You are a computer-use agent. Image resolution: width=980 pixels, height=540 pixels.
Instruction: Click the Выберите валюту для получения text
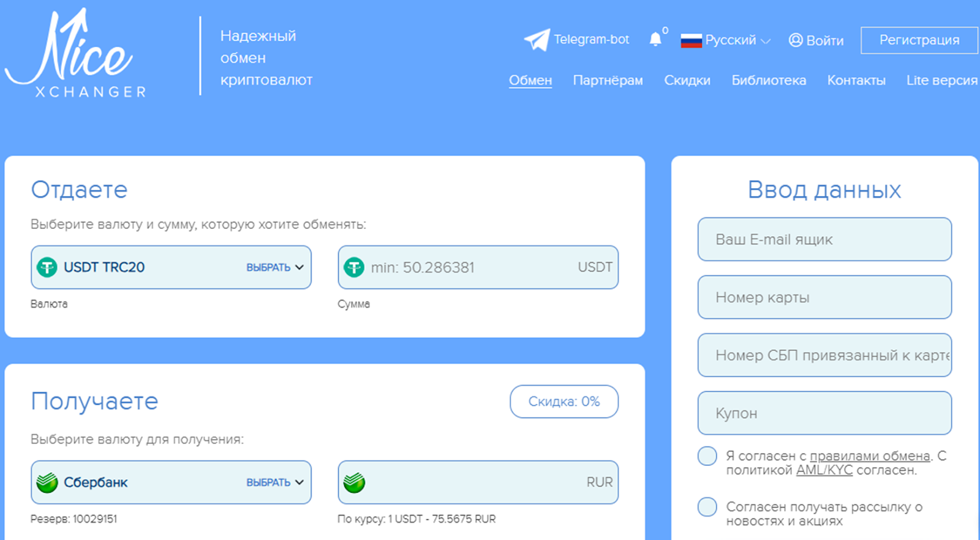pyautogui.click(x=137, y=440)
